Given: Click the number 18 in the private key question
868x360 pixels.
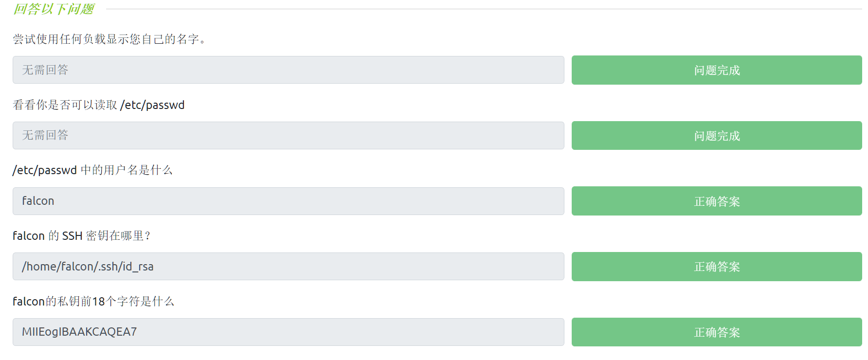Looking at the screenshot, I should (x=99, y=301).
